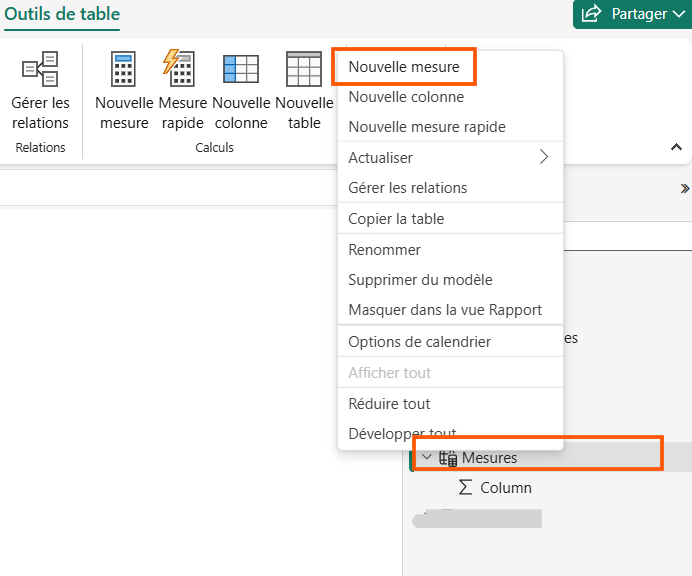The height and width of the screenshot is (576, 692).
Task: Choose Gérer les relations in context menu
Action: [x=450, y=188]
